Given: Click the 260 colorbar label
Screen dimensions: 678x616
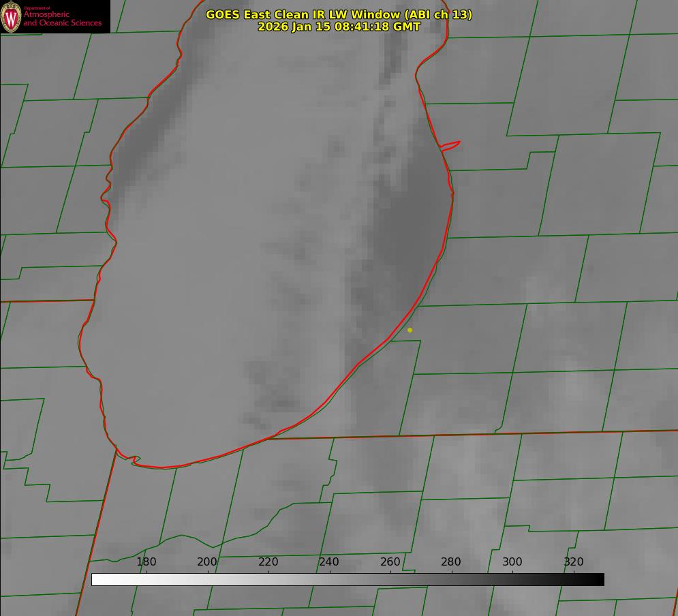Looking at the screenshot, I should tap(390, 561).
